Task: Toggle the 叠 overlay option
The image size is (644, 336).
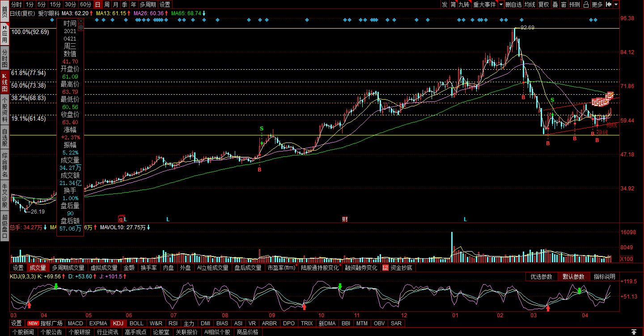Action: pyautogui.click(x=555, y=4)
